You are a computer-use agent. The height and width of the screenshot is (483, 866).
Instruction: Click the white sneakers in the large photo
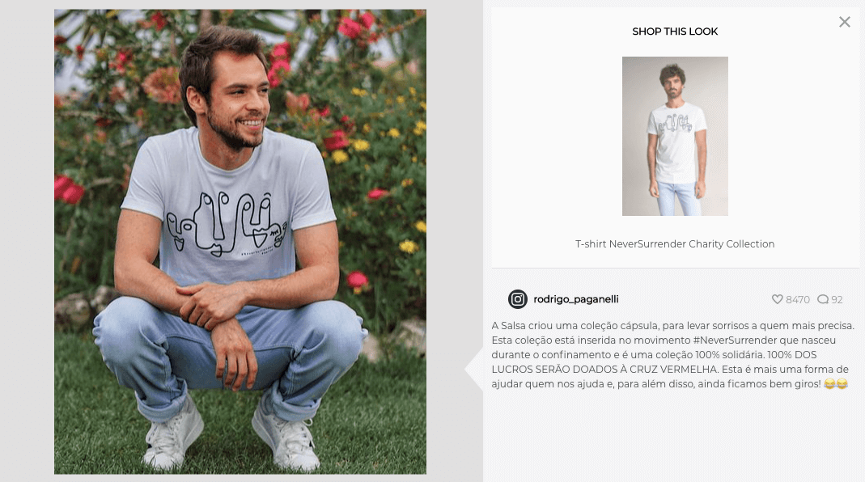tap(231, 436)
